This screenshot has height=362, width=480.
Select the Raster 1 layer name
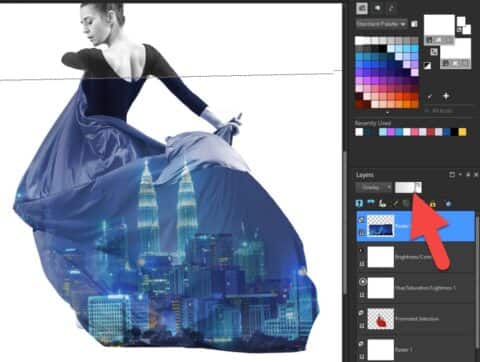pyautogui.click(x=404, y=350)
